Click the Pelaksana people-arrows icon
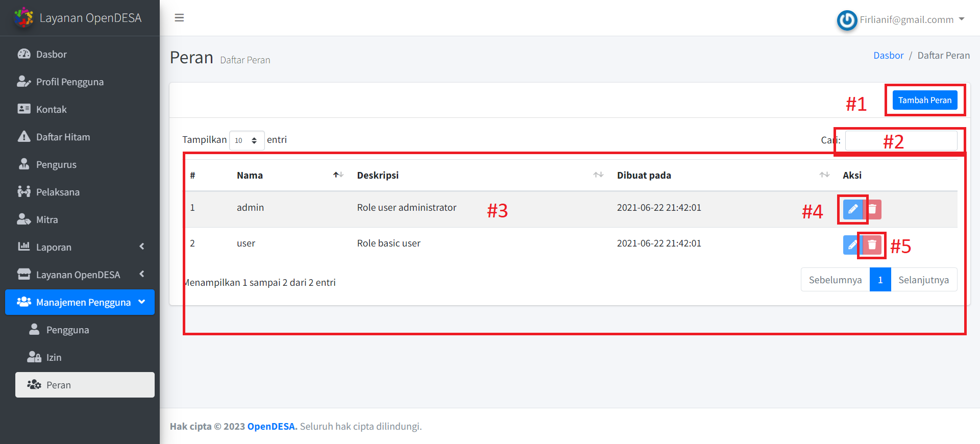The image size is (980, 444). [24, 191]
